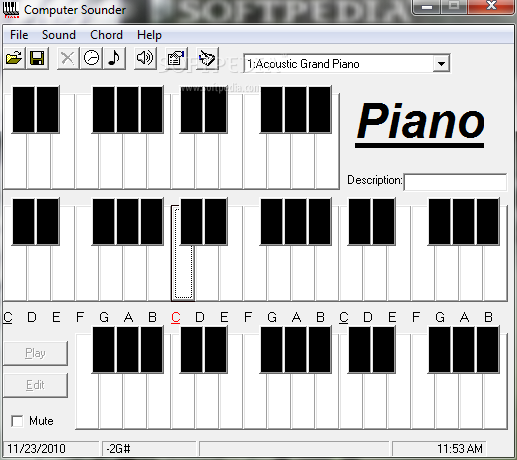Enable the Mute checkbox
This screenshot has height=460, width=517.
[x=17, y=421]
